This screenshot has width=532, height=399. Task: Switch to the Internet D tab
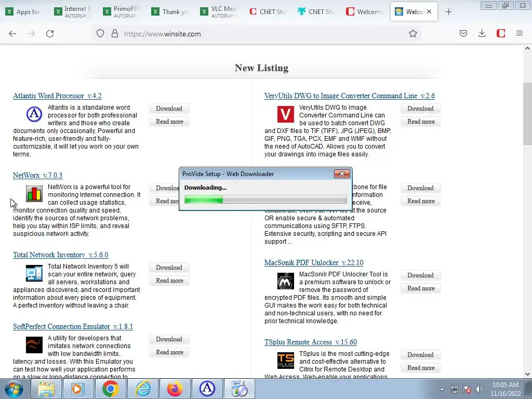[x=73, y=12]
